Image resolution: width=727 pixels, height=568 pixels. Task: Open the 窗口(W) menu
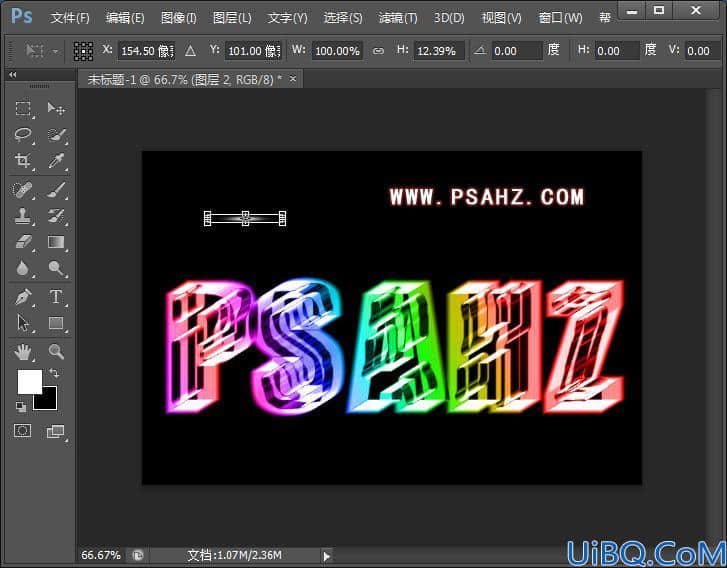pyautogui.click(x=560, y=18)
